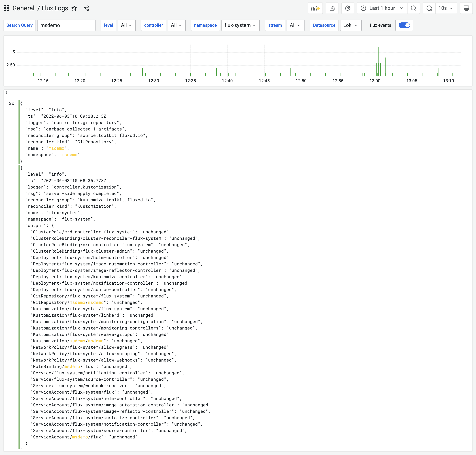Open the stream All dropdown
This screenshot has width=476, height=455.
point(295,25)
